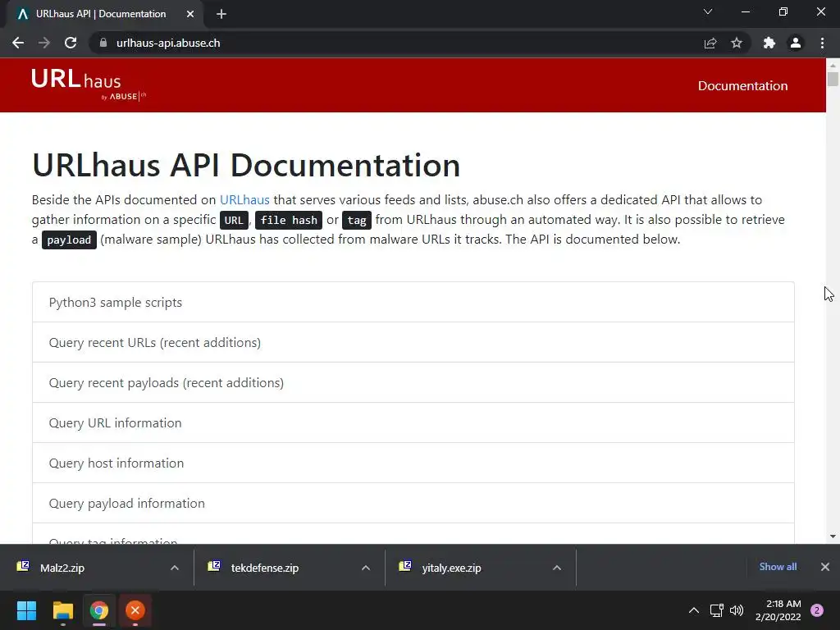Click the orange X app in taskbar
The width and height of the screenshot is (840, 630).
[135, 610]
